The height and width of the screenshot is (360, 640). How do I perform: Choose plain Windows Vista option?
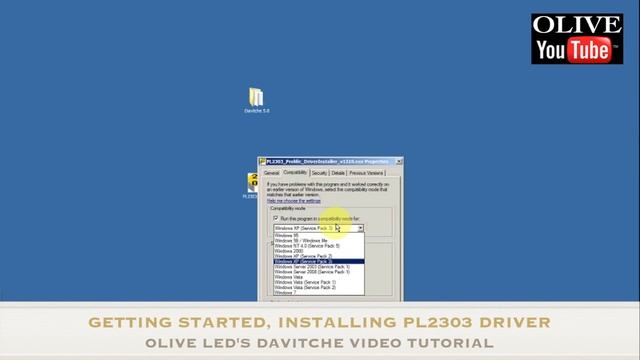319,277
